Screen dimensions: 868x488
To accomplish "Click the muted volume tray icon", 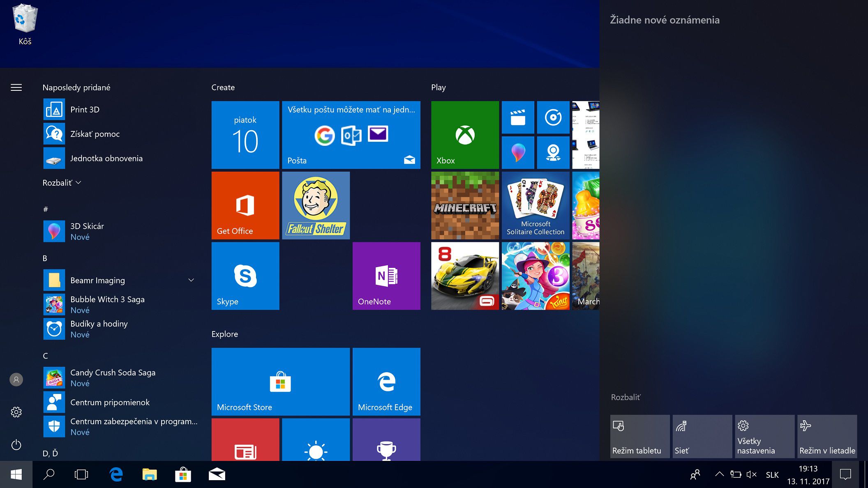I will click(751, 474).
